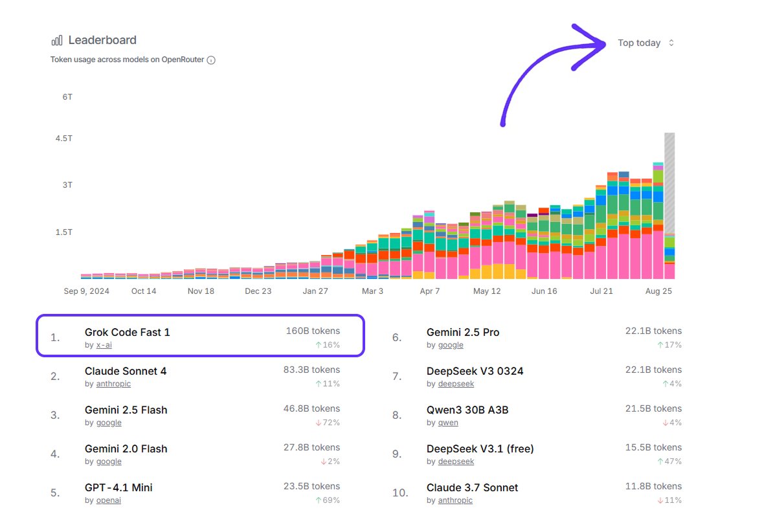Click the info icon next to OpenRouter subtitle

tap(211, 60)
